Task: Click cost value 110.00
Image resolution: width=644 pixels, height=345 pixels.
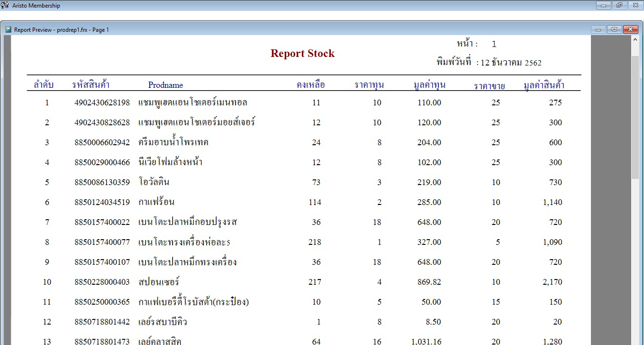Action: point(429,103)
